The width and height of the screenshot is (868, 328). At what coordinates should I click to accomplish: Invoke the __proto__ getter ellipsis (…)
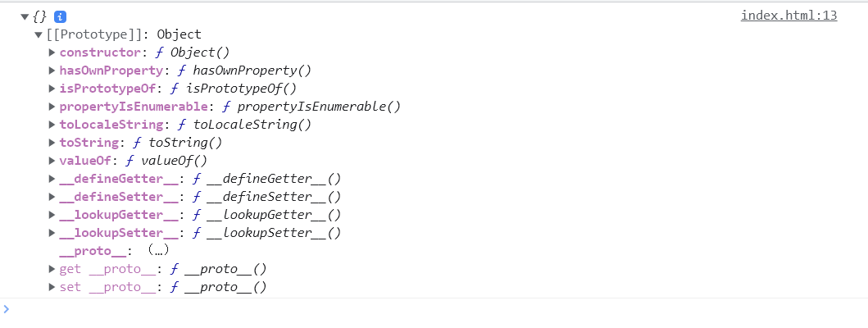tap(158, 250)
